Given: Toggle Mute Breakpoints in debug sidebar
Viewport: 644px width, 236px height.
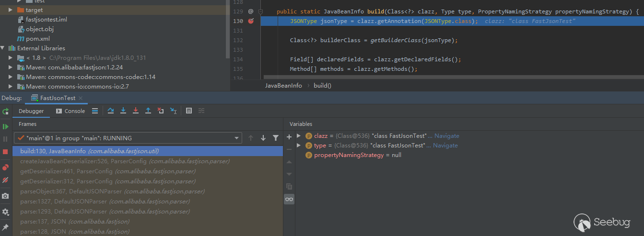Looking at the screenshot, I should click(6, 180).
